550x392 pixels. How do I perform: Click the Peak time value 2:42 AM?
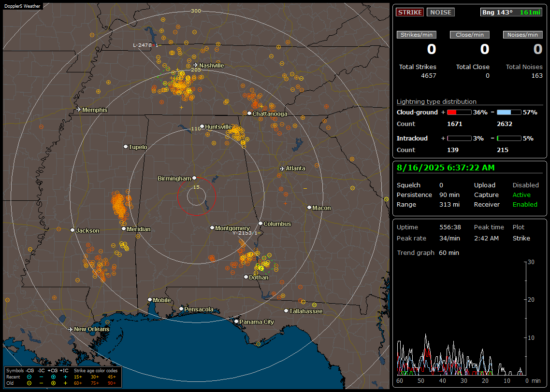tap(486, 238)
